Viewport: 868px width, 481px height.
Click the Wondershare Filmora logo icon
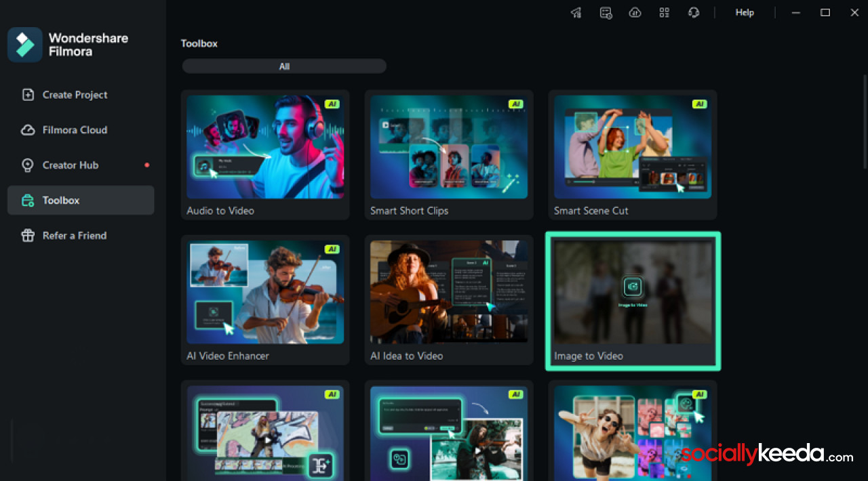coord(25,45)
